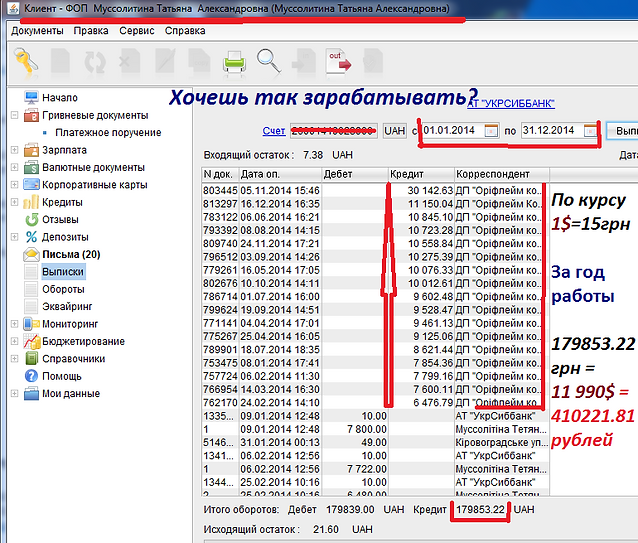Click the greyed refresh arrows toolbar icon

(x=95, y=62)
